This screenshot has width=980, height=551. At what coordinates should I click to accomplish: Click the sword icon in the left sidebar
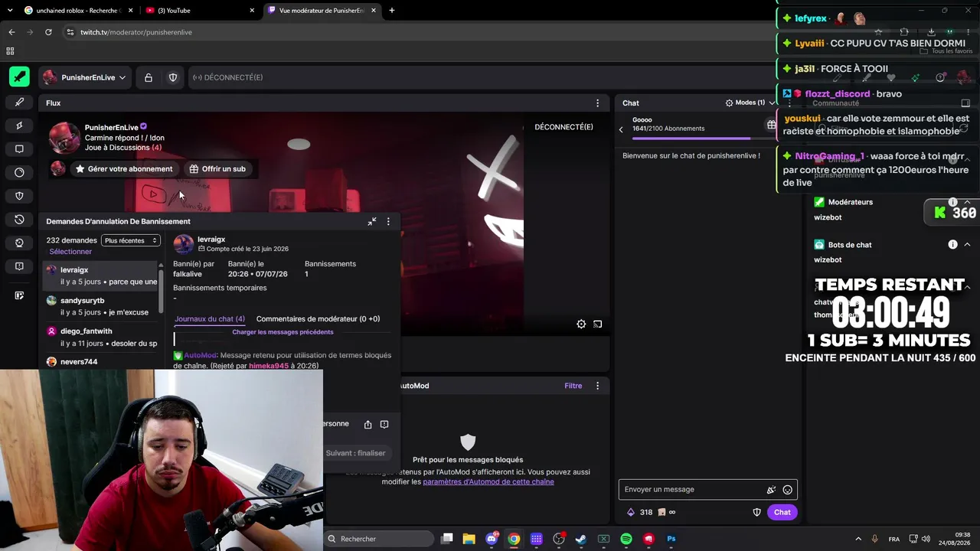(19, 102)
